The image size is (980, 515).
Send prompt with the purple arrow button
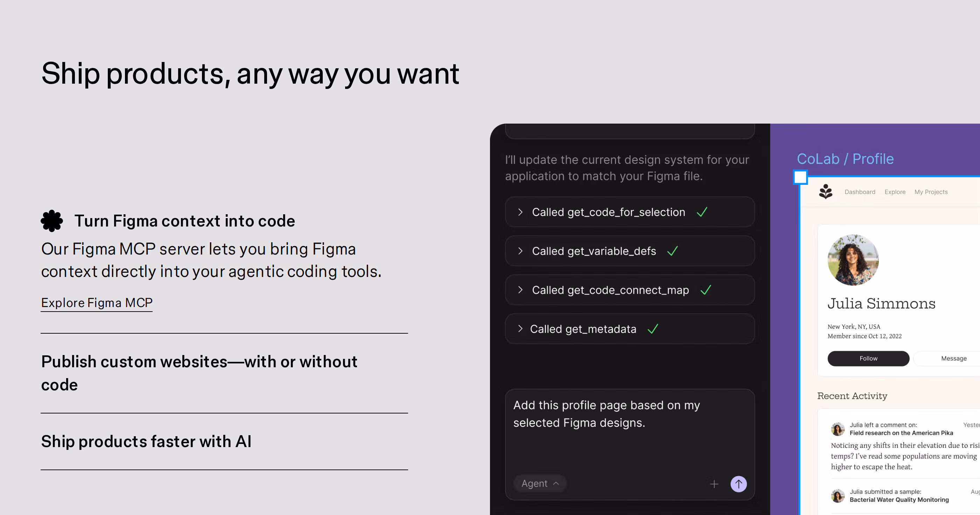(738, 484)
